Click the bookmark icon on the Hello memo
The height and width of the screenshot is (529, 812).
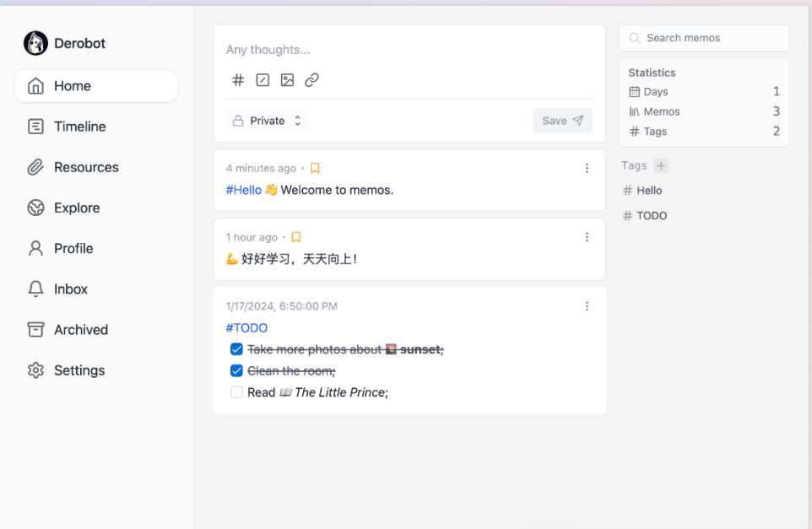[x=314, y=167]
